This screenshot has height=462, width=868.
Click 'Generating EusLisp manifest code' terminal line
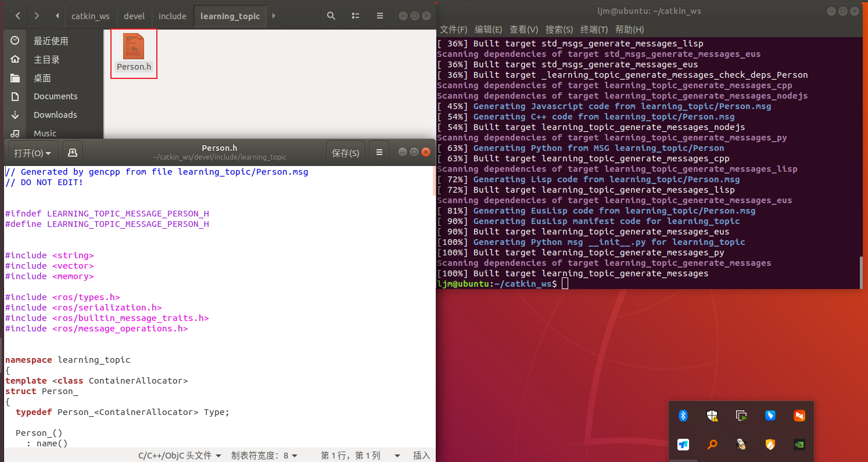coord(589,221)
